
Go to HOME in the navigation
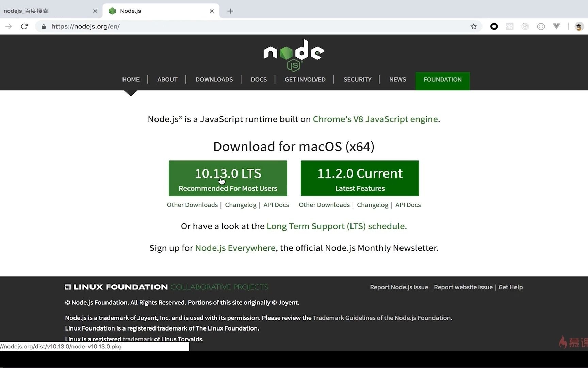coord(131,79)
